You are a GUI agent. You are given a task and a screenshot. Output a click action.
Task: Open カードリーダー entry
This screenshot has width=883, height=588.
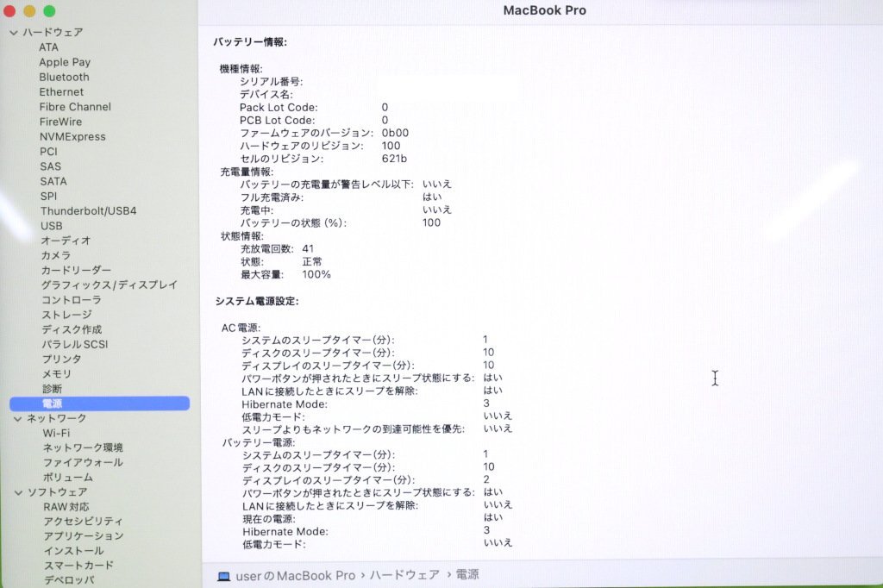(76, 271)
